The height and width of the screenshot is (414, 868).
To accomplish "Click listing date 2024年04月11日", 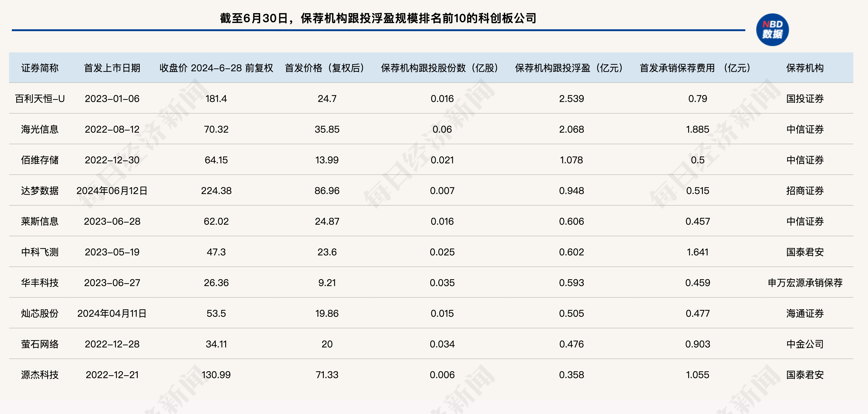I will (112, 313).
